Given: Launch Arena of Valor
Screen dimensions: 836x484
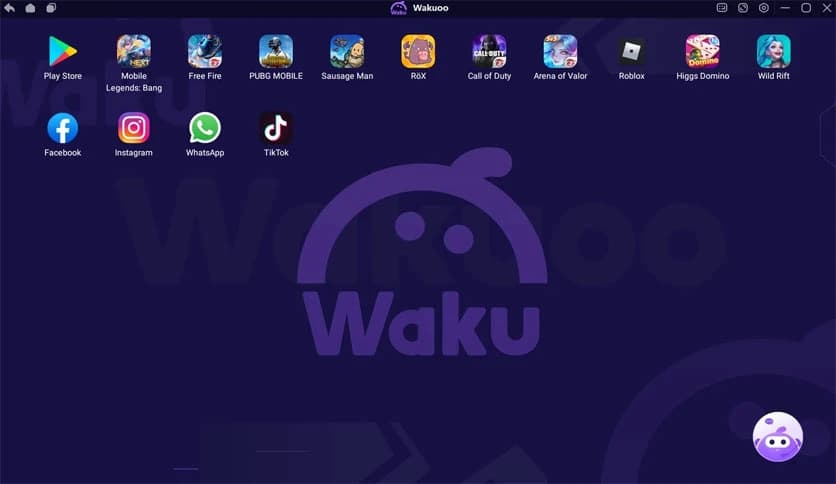Looking at the screenshot, I should [x=560, y=51].
